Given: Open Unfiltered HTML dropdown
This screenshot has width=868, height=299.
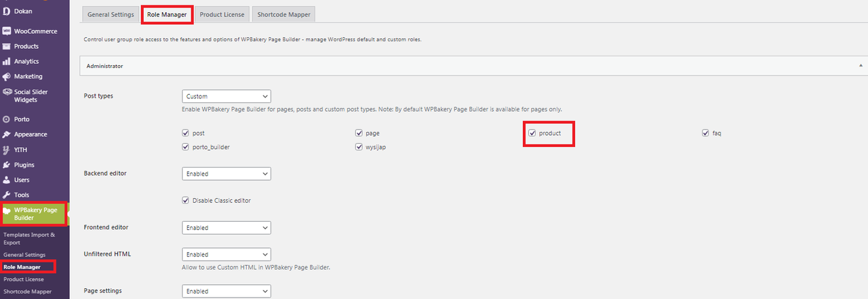Looking at the screenshot, I should (226, 254).
